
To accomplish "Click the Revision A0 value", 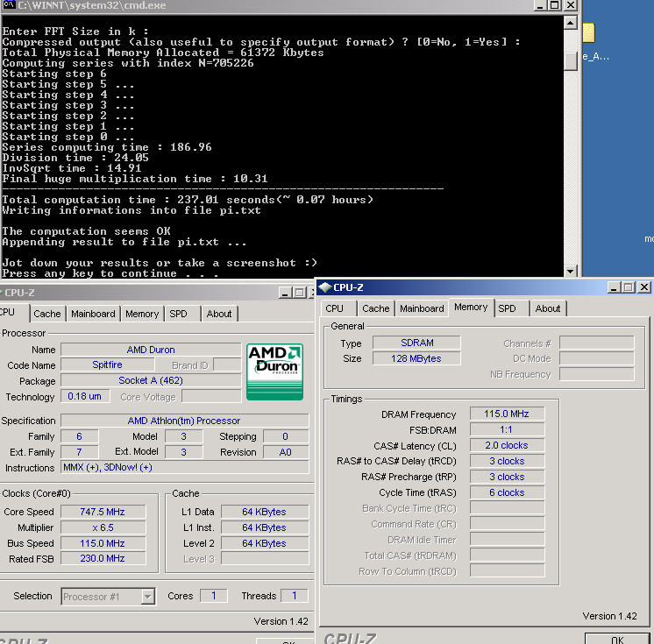I will (286, 452).
